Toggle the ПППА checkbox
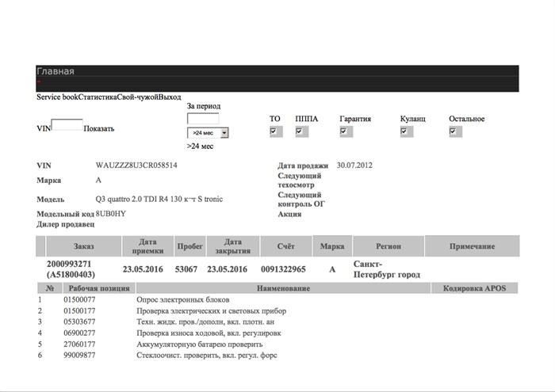 click(300, 131)
